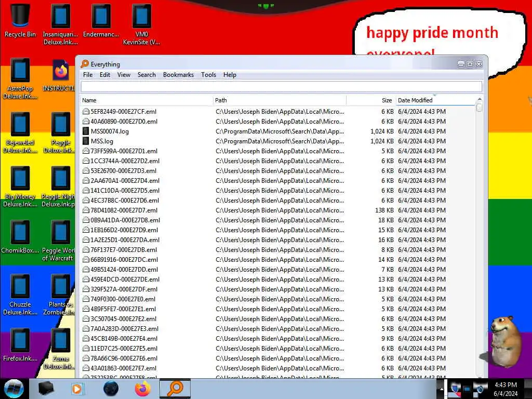Viewport: 532px width, 399px height.
Task: Sort results by Name column header
Action: [147, 100]
